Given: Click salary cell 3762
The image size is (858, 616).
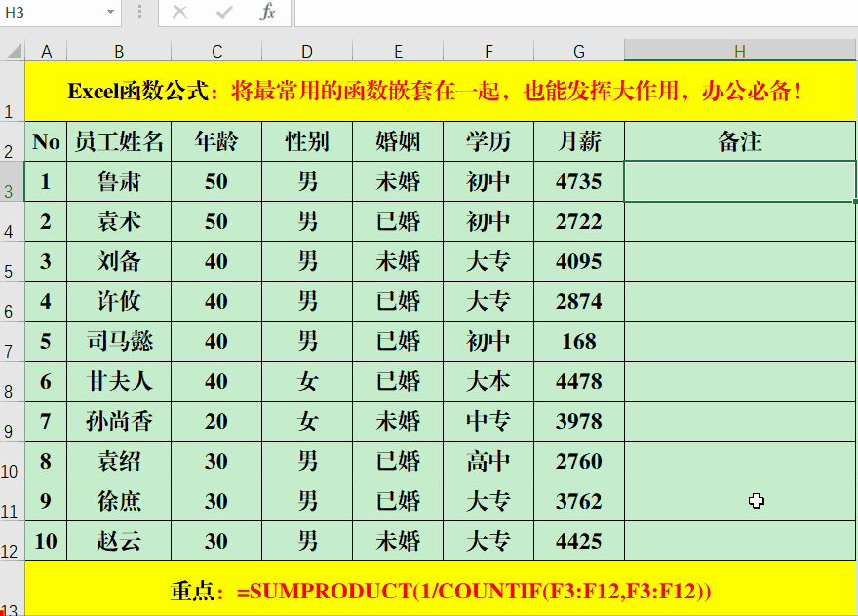Looking at the screenshot, I should click(x=579, y=501).
